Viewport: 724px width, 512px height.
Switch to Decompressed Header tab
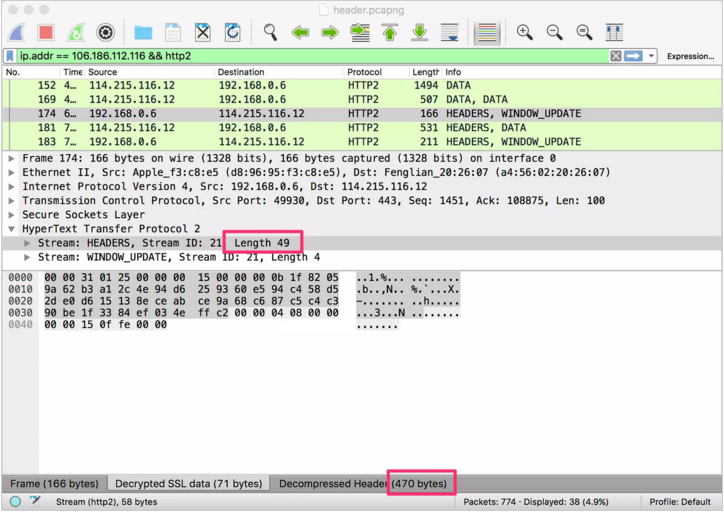pos(362,484)
